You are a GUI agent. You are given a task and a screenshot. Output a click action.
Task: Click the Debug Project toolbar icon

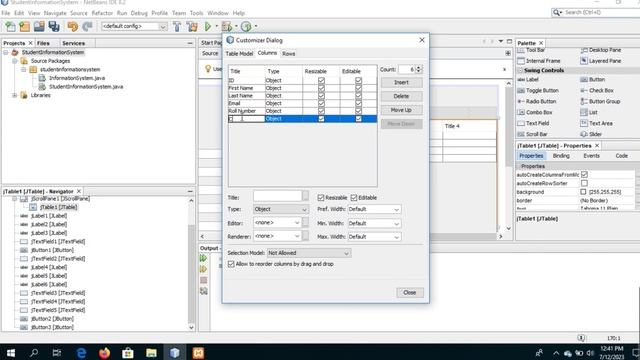click(x=227, y=27)
